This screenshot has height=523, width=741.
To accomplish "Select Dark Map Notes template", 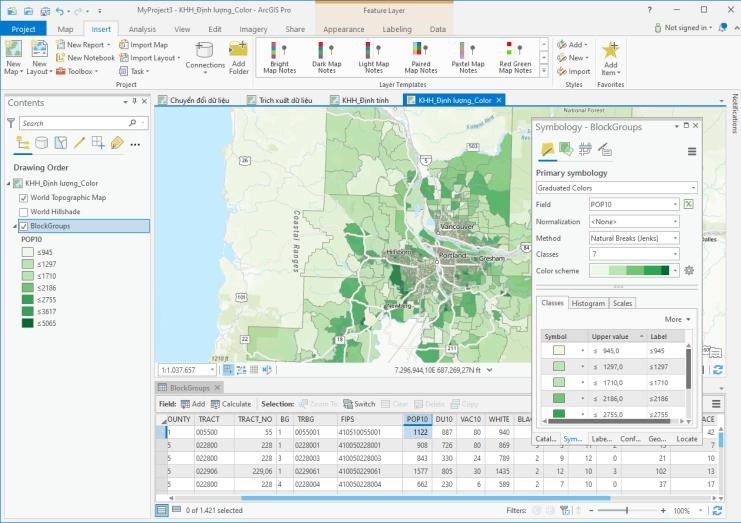I will [x=326, y=57].
